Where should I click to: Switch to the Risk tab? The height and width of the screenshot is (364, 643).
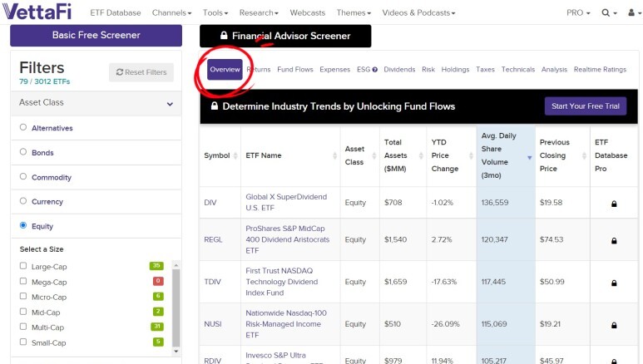click(428, 70)
